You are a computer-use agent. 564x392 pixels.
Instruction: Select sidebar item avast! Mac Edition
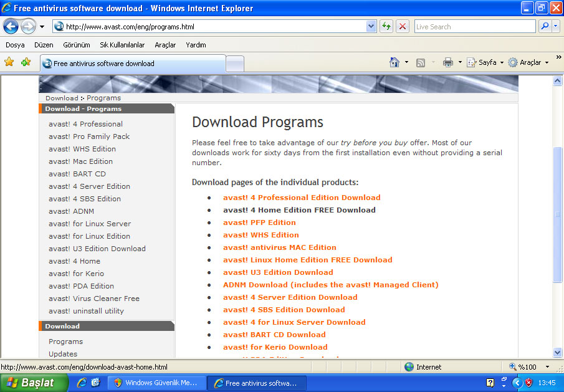pyautogui.click(x=80, y=161)
